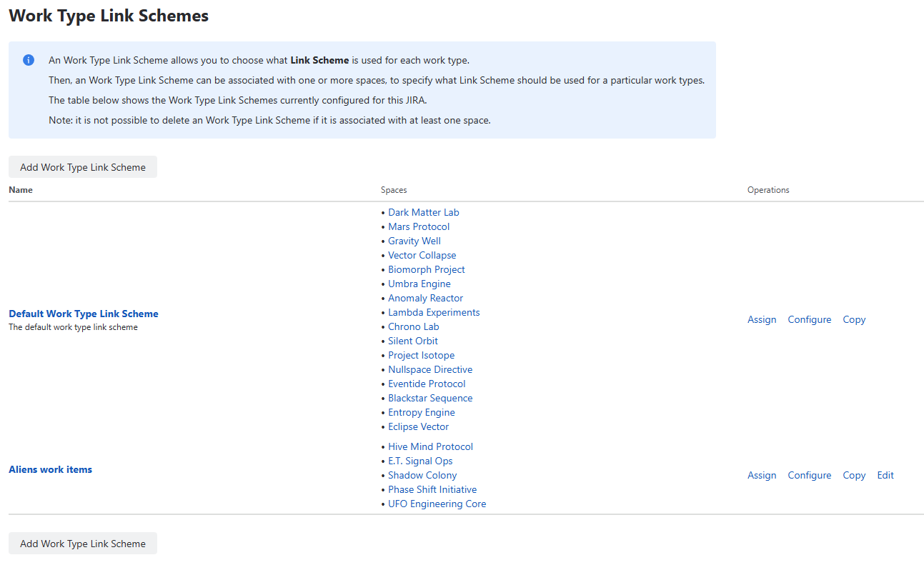
Task: Open the Gravity Well space
Action: tap(414, 241)
